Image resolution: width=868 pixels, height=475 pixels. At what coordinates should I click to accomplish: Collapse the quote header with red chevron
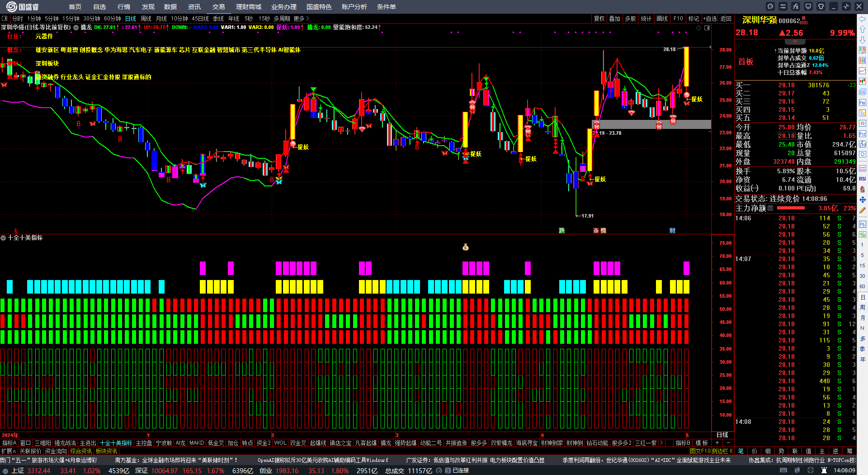tap(794, 42)
